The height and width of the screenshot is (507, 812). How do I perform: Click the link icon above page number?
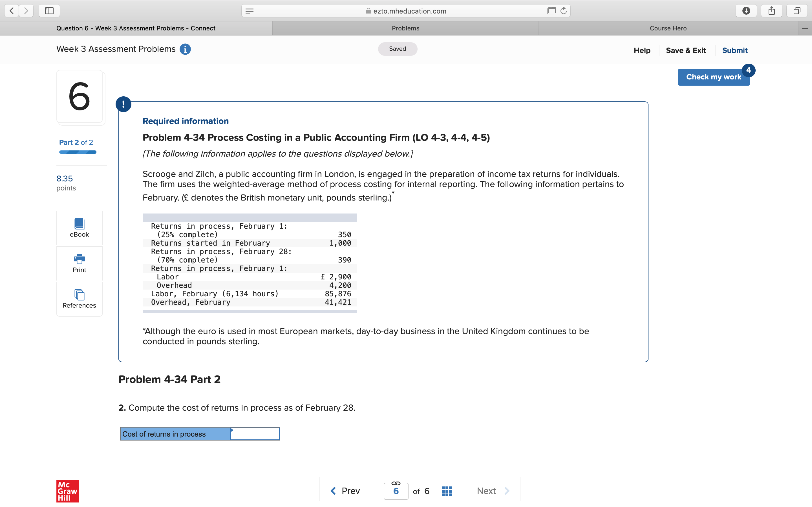pos(396,483)
